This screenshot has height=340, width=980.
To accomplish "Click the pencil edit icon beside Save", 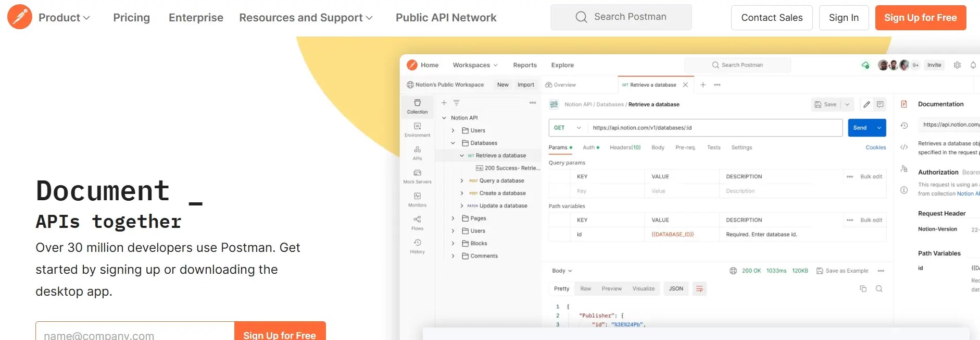I will [866, 104].
